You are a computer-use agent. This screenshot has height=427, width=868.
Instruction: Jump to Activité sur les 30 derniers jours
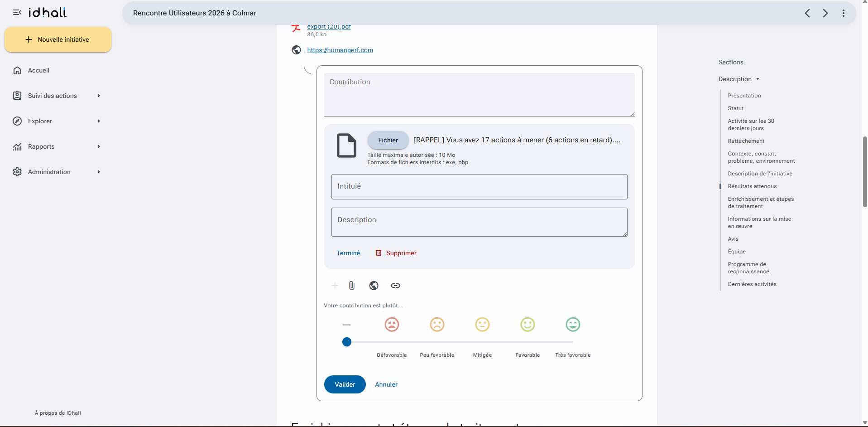pyautogui.click(x=751, y=125)
